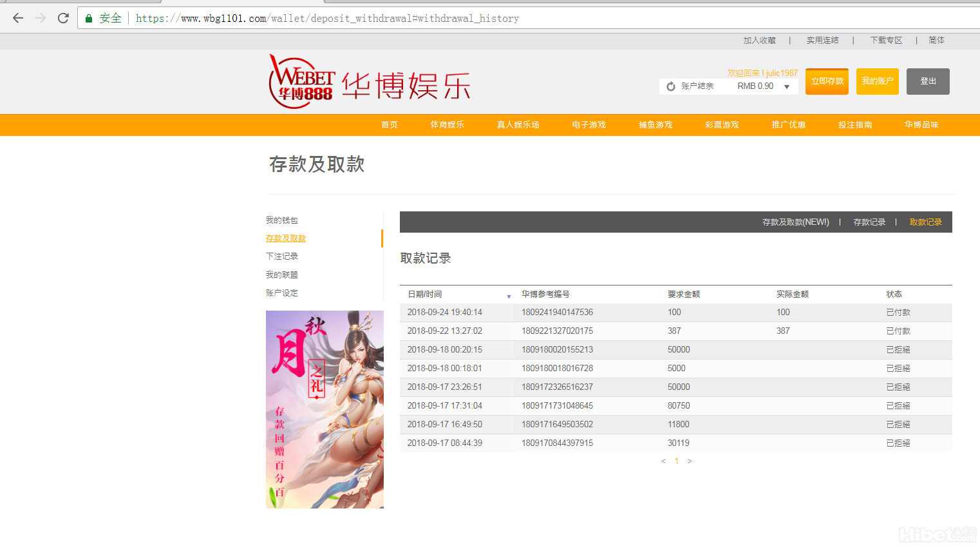The height and width of the screenshot is (551, 980).
Task: Click the browser address bar URL
Action: (x=386, y=19)
